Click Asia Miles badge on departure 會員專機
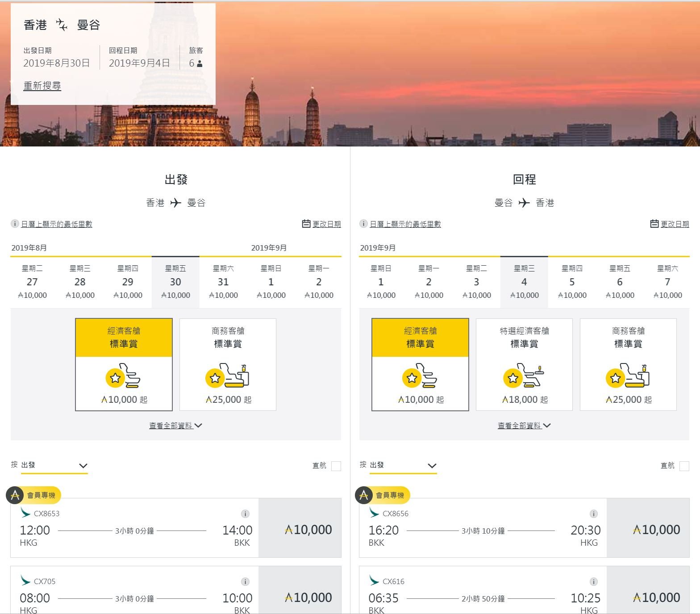This screenshot has height=614, width=700. point(15,495)
